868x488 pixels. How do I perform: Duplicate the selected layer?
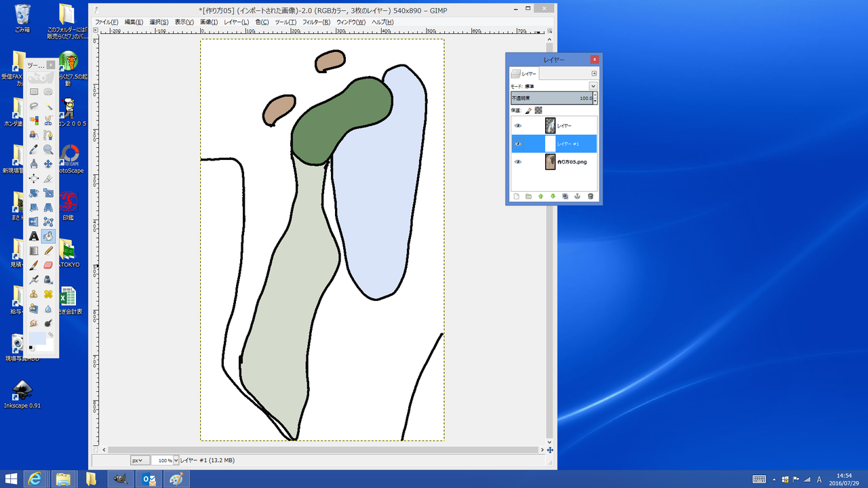pyautogui.click(x=565, y=197)
